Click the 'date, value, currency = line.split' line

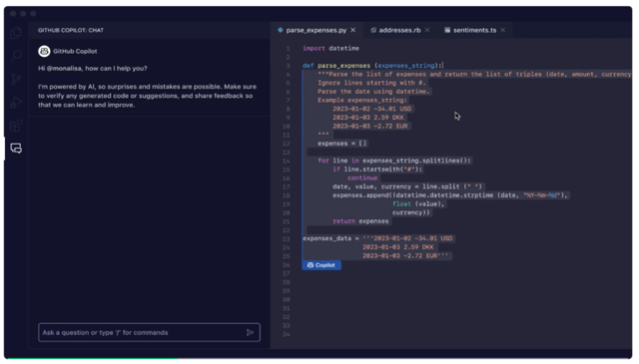point(407,186)
